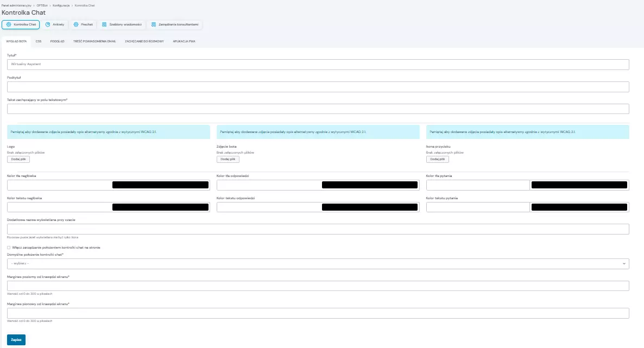Click Dodaj plik under Logo
This screenshot has width=644, height=348.
(x=18, y=159)
